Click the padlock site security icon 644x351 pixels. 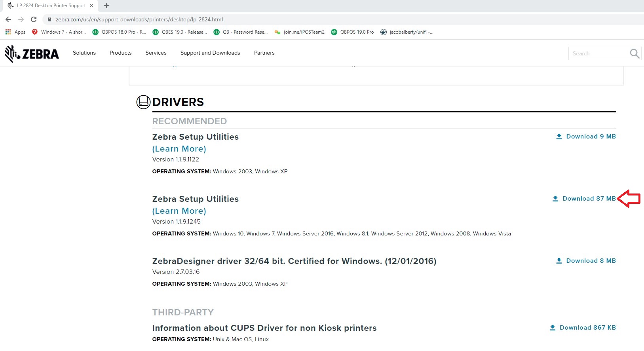[49, 19]
